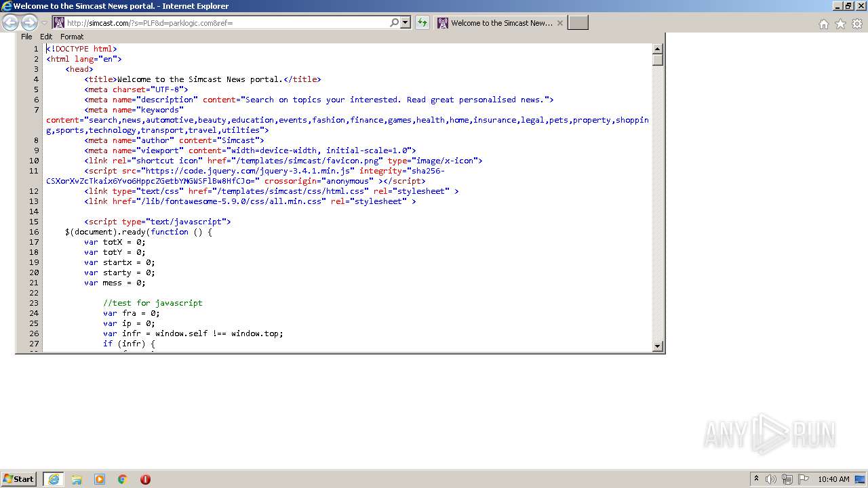Open the Tools gear icon

[857, 24]
